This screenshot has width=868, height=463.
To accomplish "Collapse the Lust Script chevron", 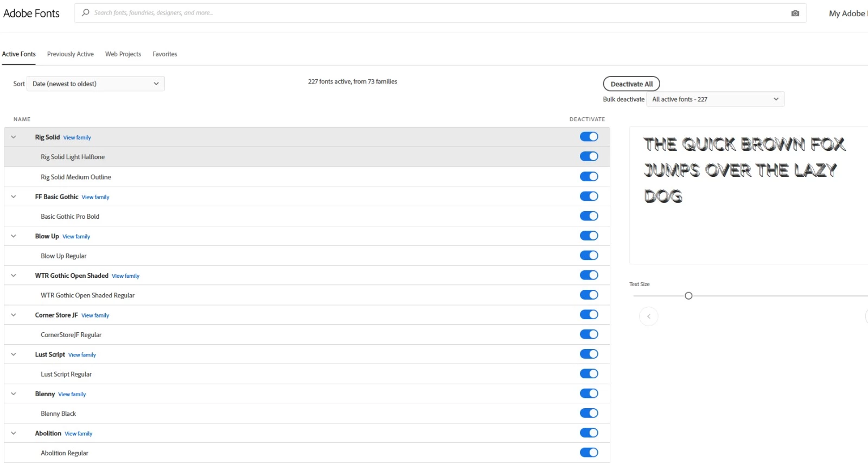I will (x=14, y=354).
